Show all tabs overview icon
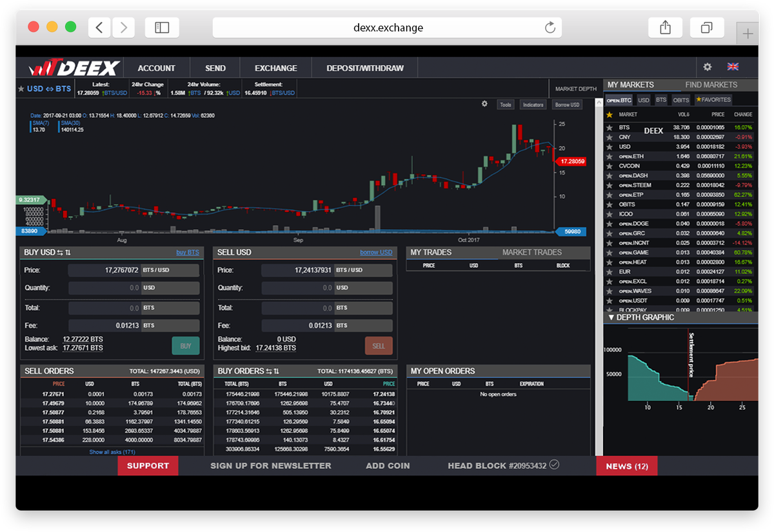774x532 pixels. [x=707, y=27]
